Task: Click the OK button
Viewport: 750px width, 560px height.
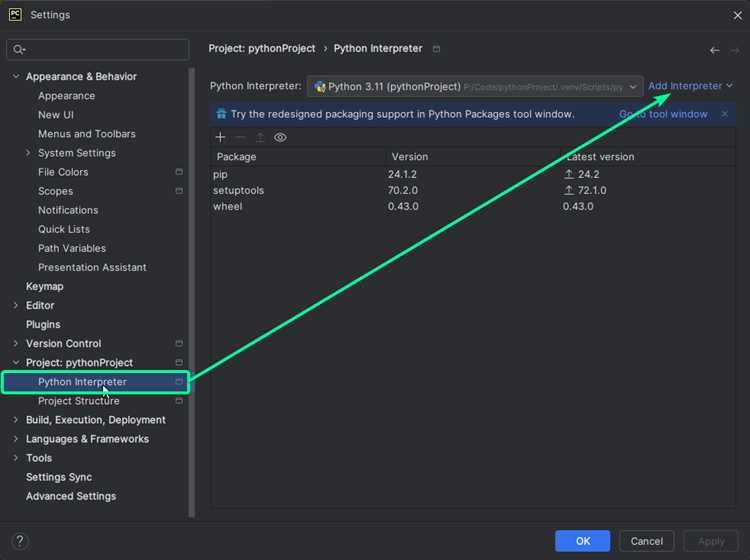Action: tap(582, 541)
